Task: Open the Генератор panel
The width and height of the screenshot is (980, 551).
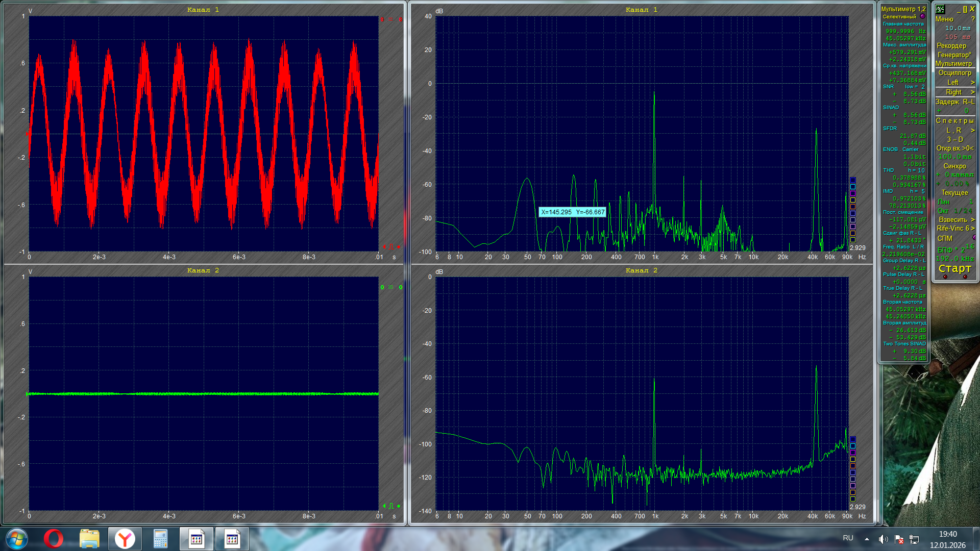Action: 954,55
